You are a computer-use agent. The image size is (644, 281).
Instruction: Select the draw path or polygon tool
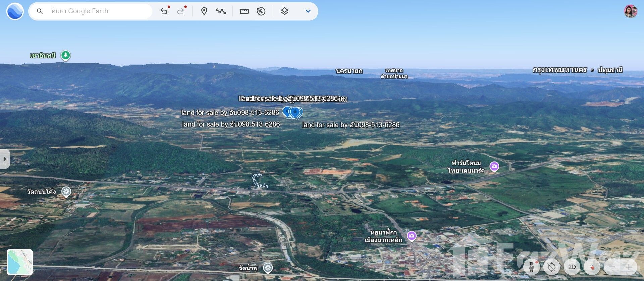(x=221, y=11)
